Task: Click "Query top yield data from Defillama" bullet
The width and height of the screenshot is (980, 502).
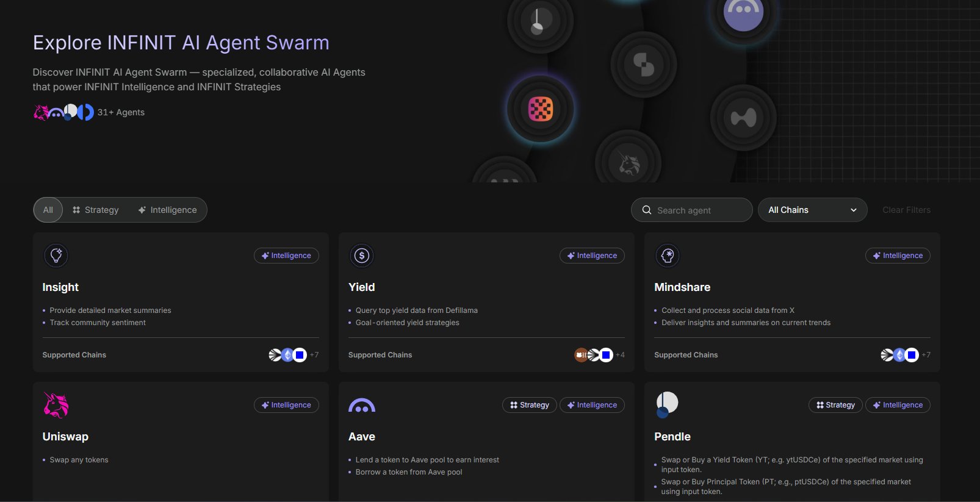Action: [417, 310]
